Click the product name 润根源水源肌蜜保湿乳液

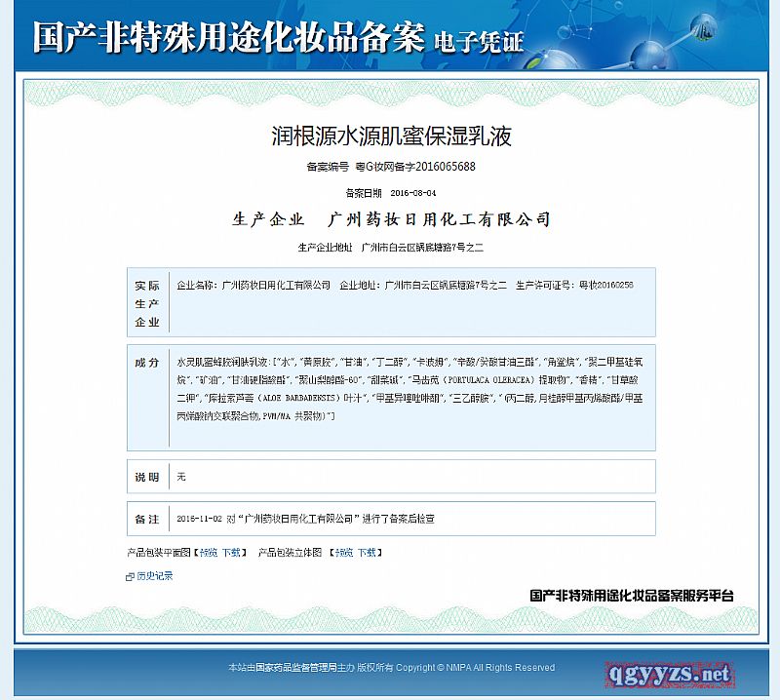pos(391,136)
